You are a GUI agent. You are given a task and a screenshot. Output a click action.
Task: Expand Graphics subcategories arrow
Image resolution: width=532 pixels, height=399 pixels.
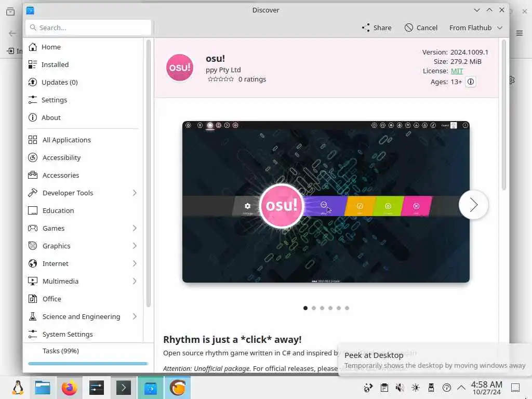tap(135, 246)
